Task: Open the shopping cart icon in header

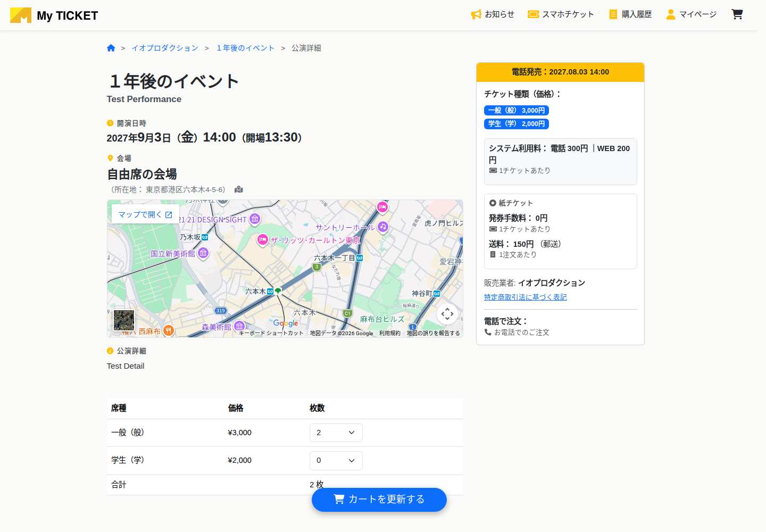Action: pos(737,14)
